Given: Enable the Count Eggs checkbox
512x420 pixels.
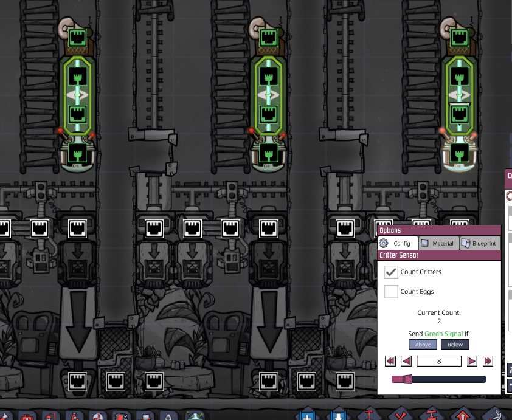Looking at the screenshot, I should click(391, 291).
